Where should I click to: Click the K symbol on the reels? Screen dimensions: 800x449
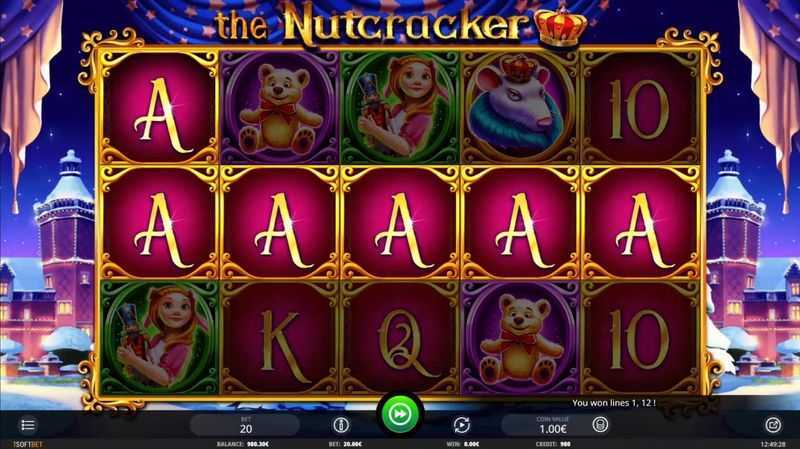(280, 338)
